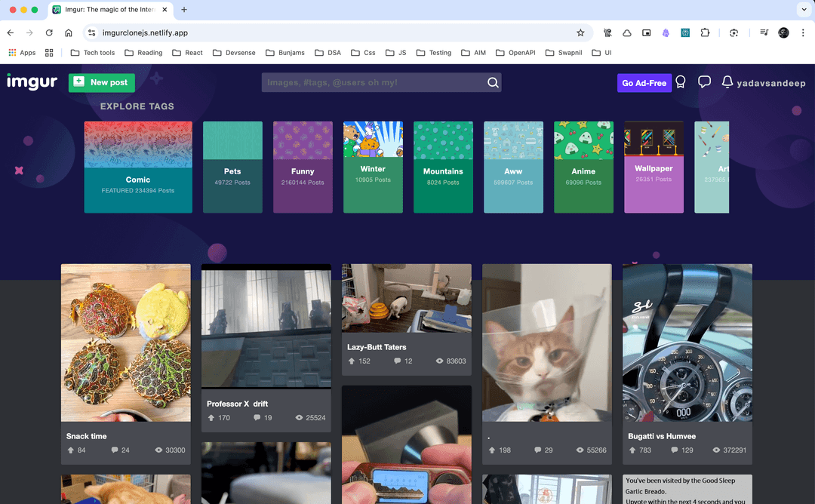Open comments on post with 29 comments

[537, 450]
